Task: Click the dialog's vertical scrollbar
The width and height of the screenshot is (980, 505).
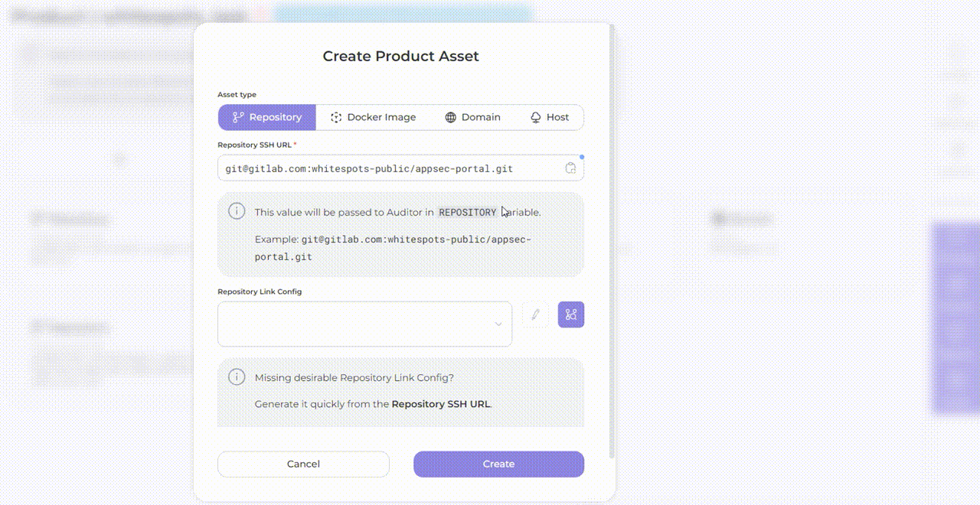Action: [x=611, y=230]
